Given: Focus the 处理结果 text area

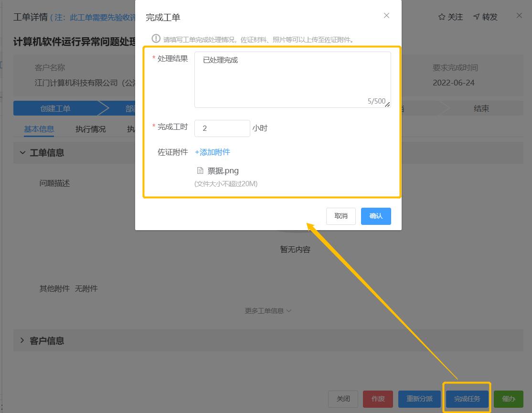Looking at the screenshot, I should pyautogui.click(x=292, y=79).
